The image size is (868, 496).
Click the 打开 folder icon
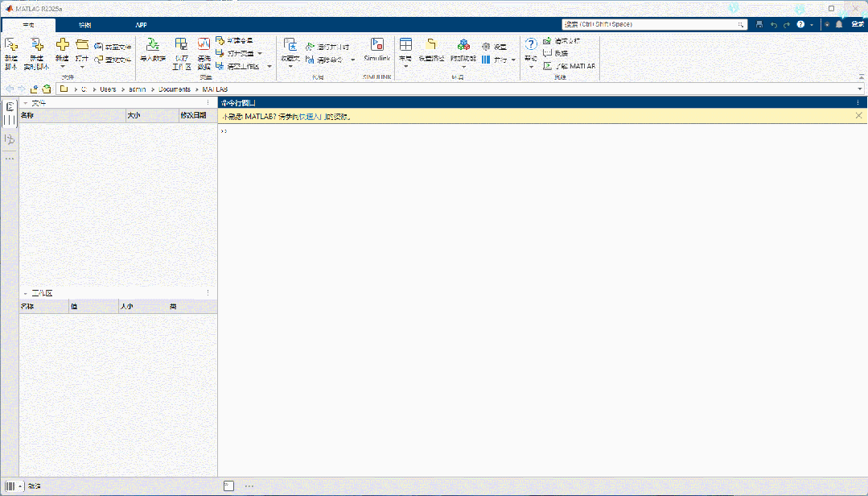click(82, 45)
